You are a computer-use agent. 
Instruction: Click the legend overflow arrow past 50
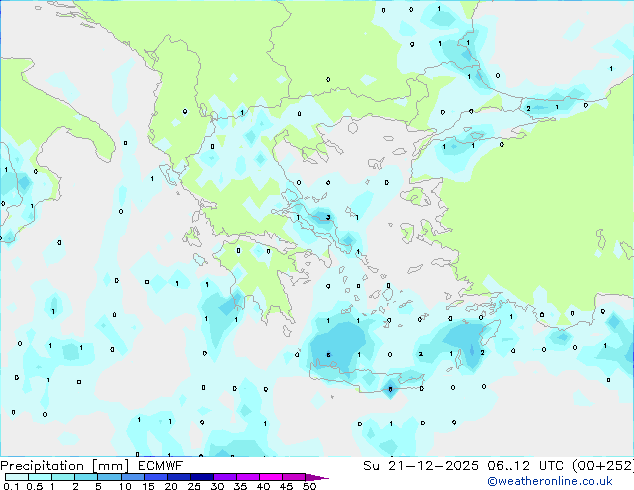[317, 477]
